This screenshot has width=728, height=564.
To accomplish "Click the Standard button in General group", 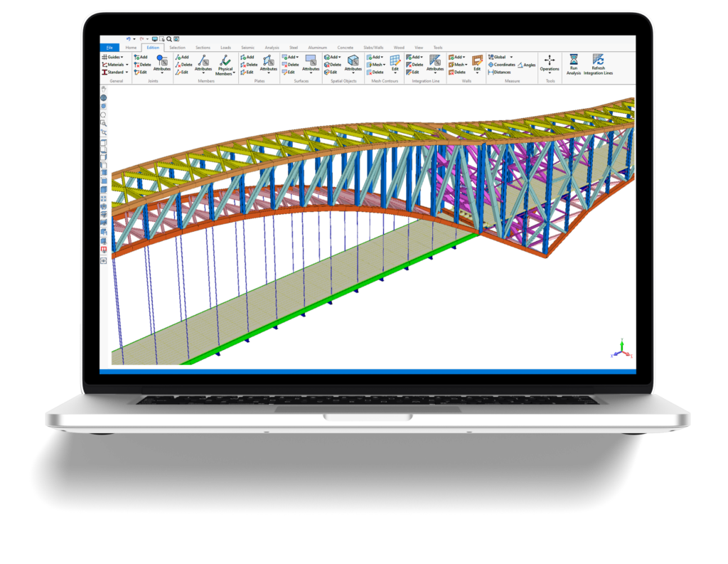I will click(115, 73).
